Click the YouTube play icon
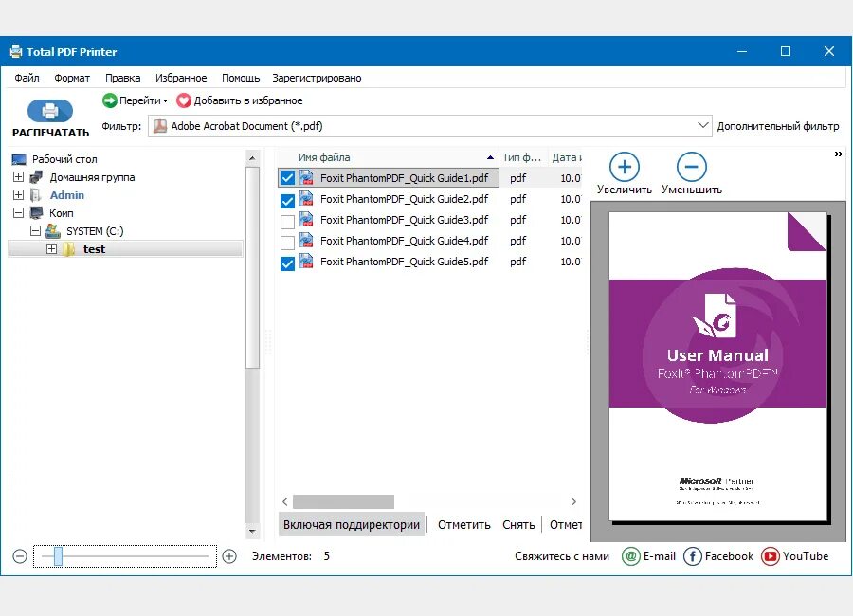This screenshot has width=853, height=616. (771, 556)
